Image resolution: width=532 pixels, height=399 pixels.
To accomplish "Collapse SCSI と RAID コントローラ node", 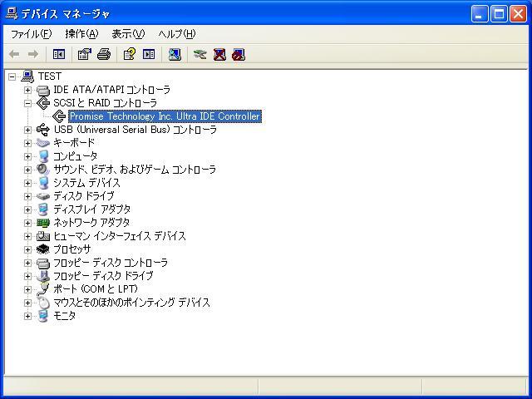I will click(x=27, y=103).
